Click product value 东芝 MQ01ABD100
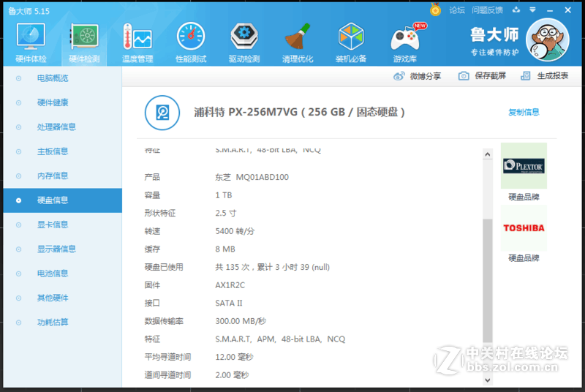 pyautogui.click(x=252, y=177)
